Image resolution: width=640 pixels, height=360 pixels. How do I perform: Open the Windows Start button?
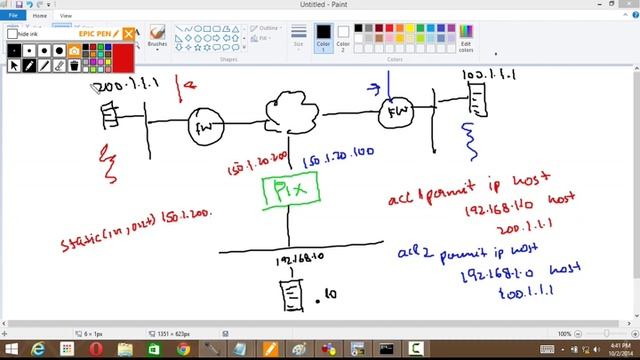[x=11, y=349]
